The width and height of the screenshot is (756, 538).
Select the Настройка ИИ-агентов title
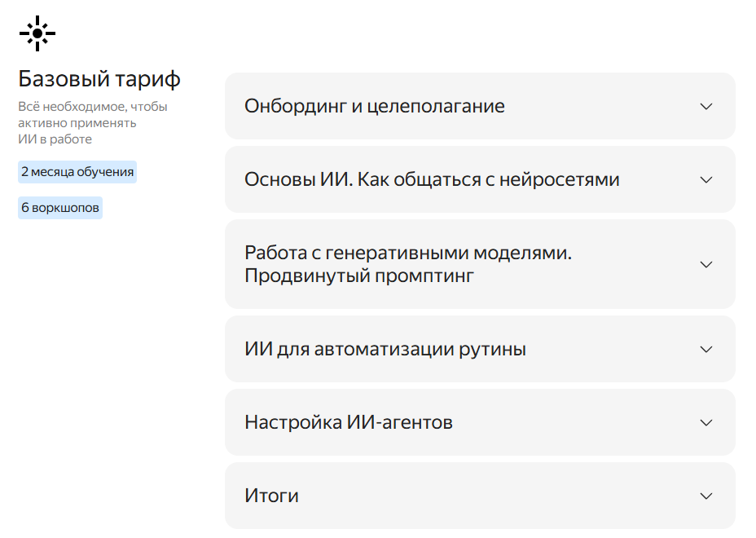pyautogui.click(x=349, y=423)
